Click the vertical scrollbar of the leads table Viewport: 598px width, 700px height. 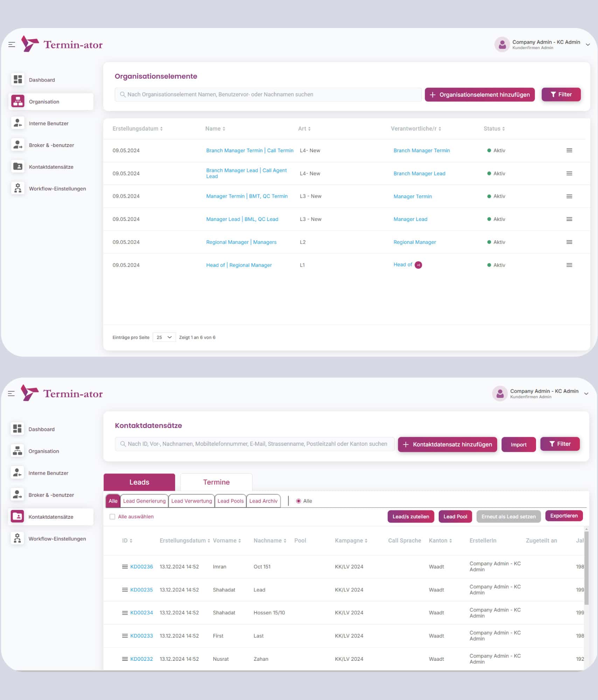tap(586, 567)
